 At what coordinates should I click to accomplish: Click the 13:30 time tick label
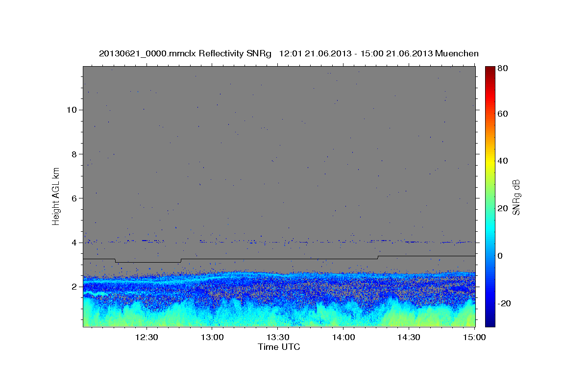coord(278,338)
